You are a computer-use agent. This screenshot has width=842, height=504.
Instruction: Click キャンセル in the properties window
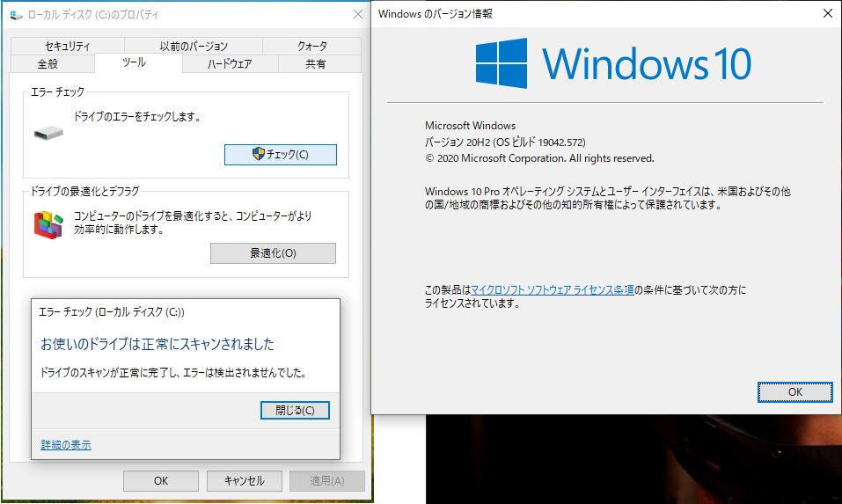click(x=245, y=481)
